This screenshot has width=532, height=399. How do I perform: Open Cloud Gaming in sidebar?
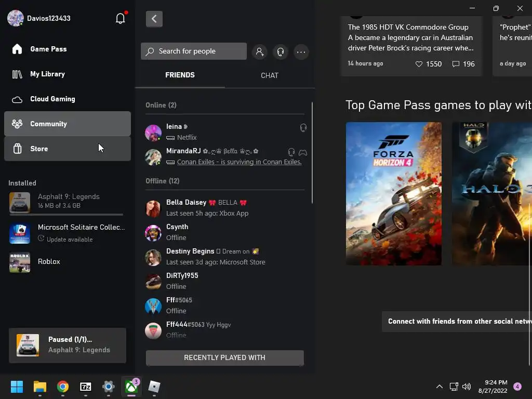pos(67,99)
